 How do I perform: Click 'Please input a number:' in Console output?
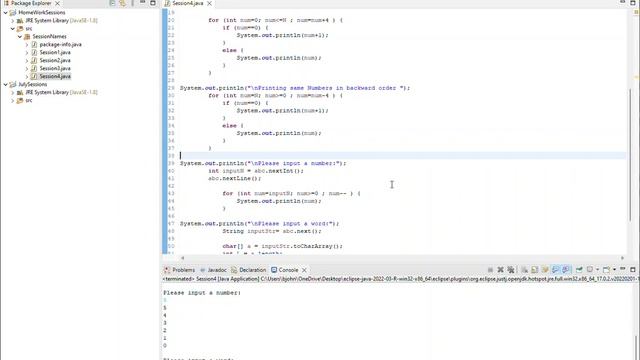pos(202,293)
